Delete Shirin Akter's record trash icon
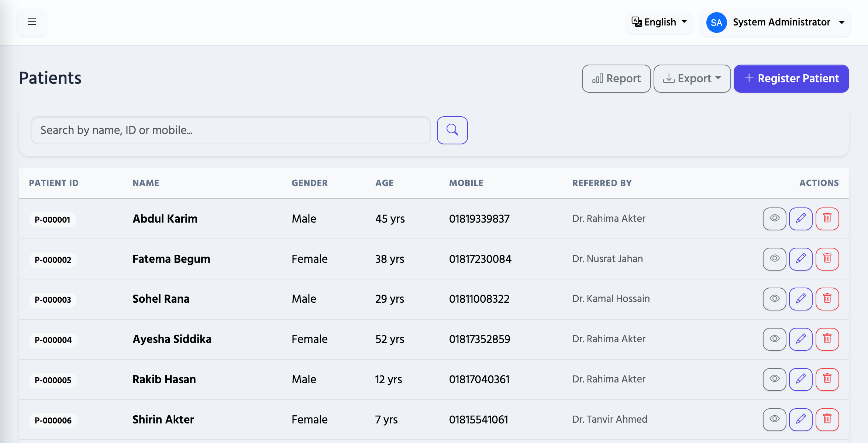Image resolution: width=868 pixels, height=443 pixels. pyautogui.click(x=827, y=419)
